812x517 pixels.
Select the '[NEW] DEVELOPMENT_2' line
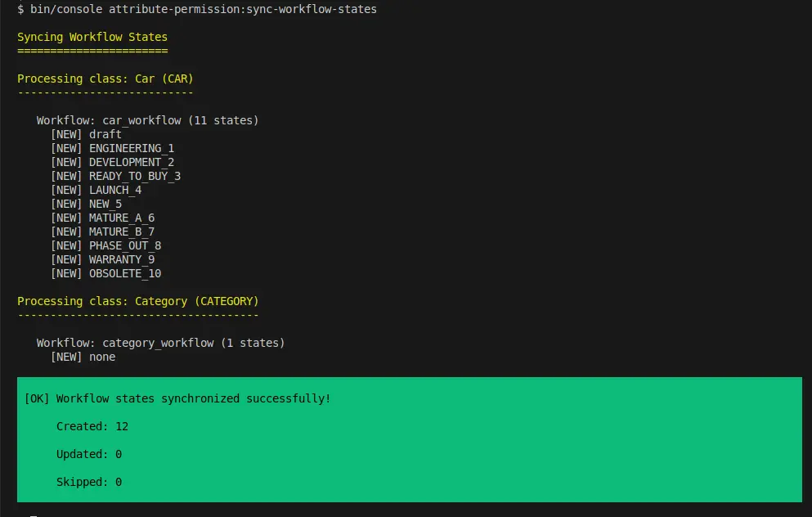click(112, 162)
